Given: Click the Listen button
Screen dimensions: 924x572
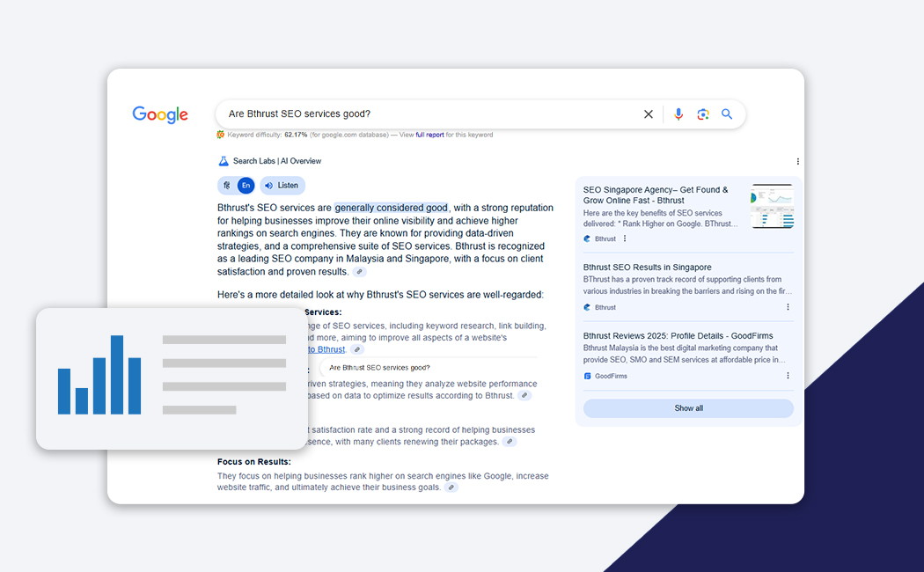Looking at the screenshot, I should coord(282,186).
